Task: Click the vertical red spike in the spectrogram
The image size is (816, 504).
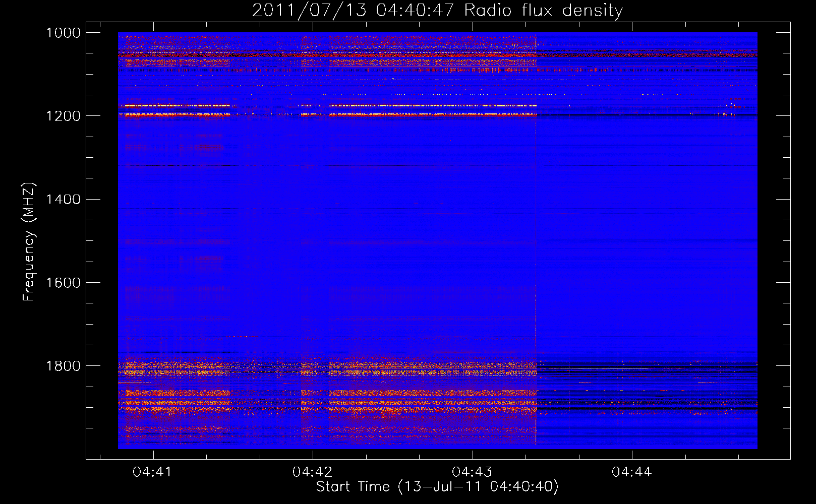Action: (536, 239)
